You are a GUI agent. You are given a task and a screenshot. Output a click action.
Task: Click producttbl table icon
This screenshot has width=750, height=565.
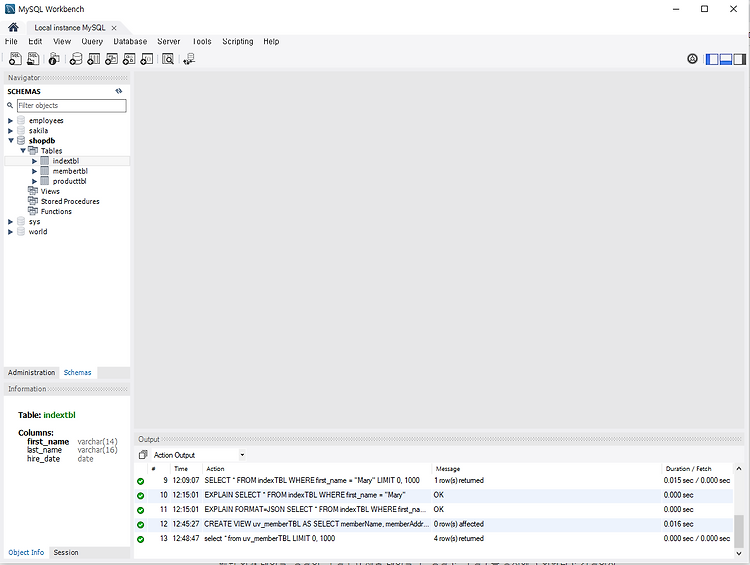tap(44, 181)
